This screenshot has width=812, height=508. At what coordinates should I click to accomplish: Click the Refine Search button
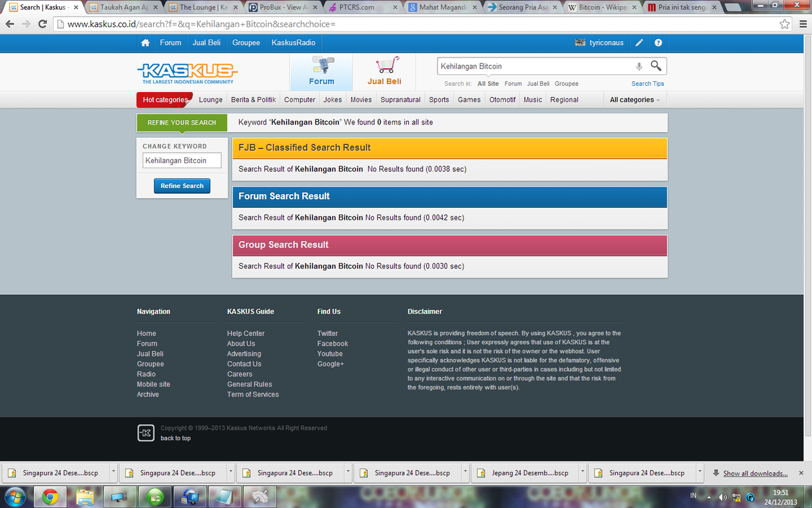tap(182, 186)
